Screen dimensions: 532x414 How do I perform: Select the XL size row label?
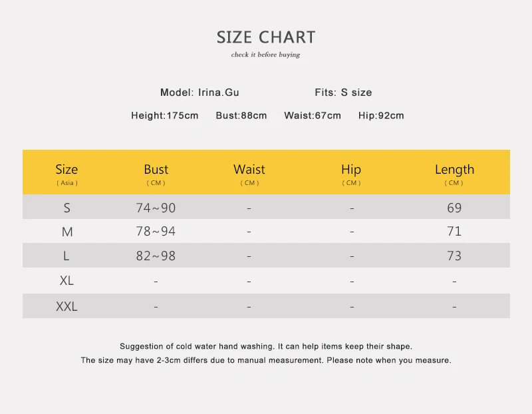pos(66,280)
